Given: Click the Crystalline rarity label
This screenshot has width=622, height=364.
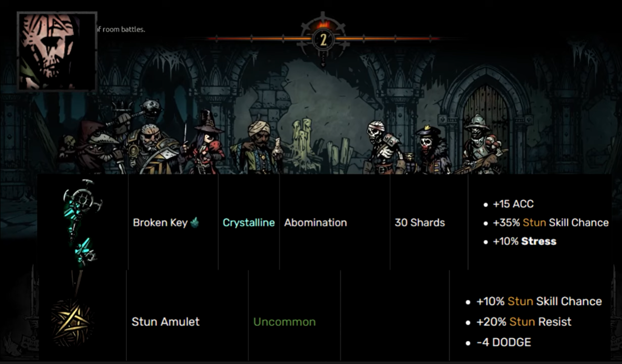Looking at the screenshot, I should click(x=249, y=223).
